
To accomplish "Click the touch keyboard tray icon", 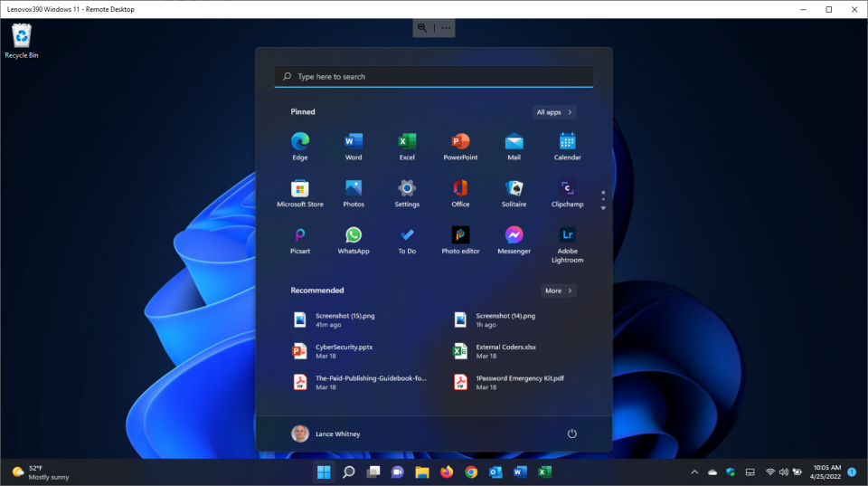I will (750, 472).
